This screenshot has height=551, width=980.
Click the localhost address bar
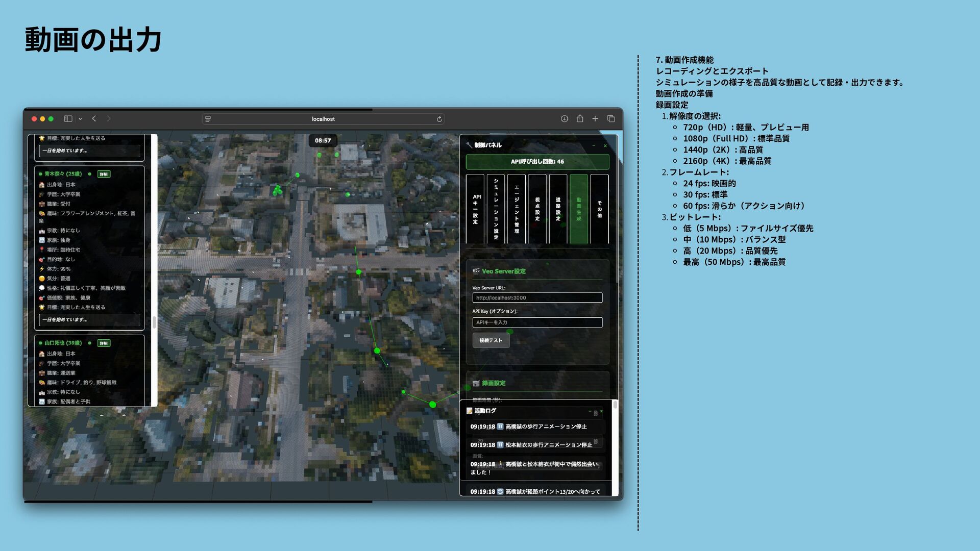(x=323, y=119)
